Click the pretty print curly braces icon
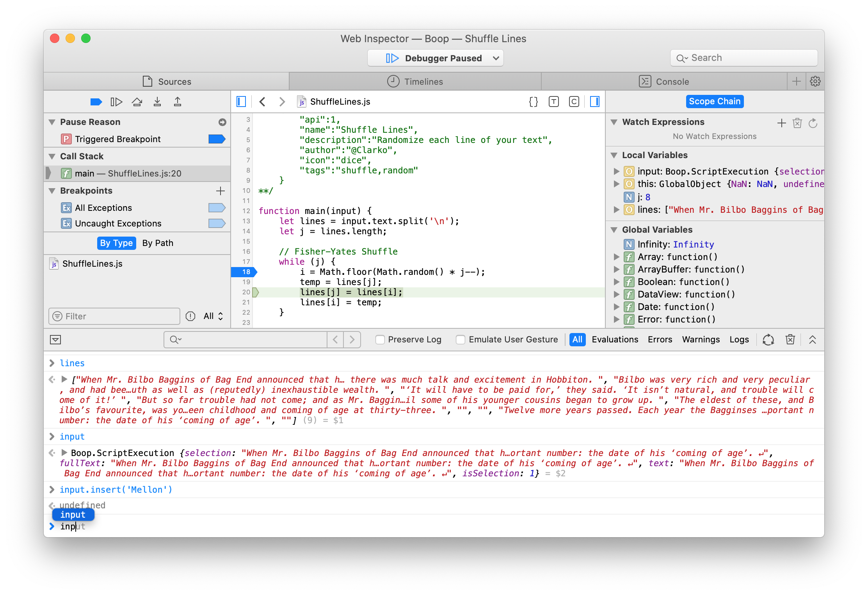Viewport: 868px width, 595px height. tap(533, 102)
